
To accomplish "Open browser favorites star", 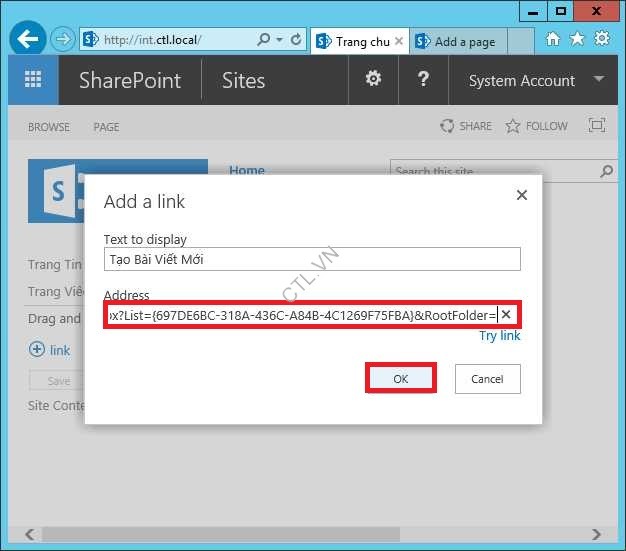I will (577, 39).
